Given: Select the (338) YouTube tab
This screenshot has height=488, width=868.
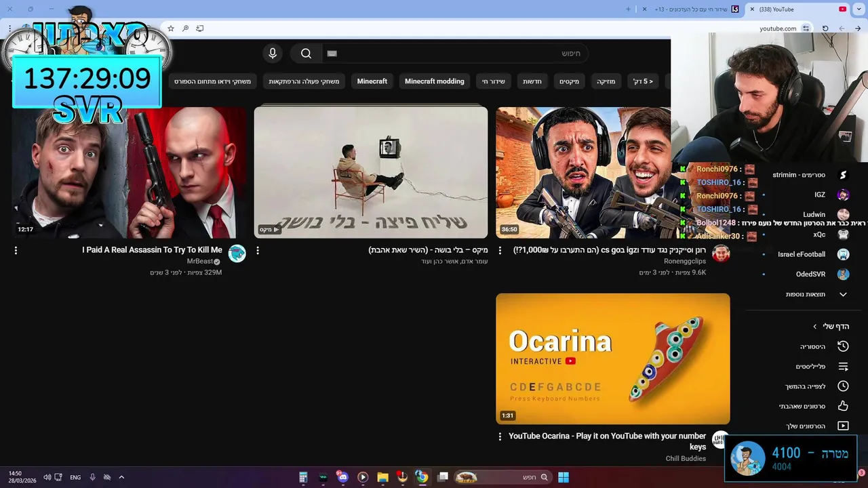Looking at the screenshot, I should point(798,9).
